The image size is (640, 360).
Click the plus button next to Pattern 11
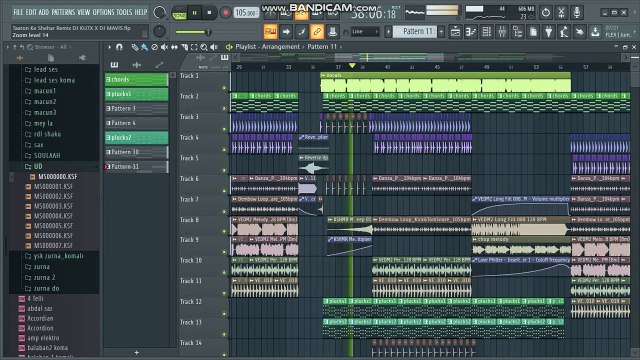coord(441,31)
